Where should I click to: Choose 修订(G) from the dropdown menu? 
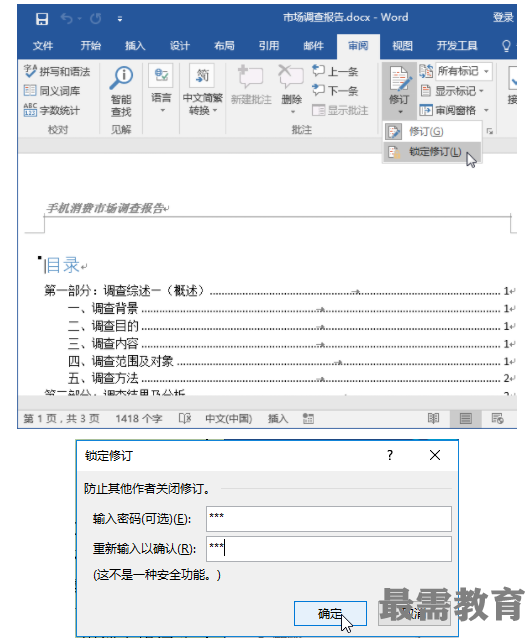tap(432, 131)
